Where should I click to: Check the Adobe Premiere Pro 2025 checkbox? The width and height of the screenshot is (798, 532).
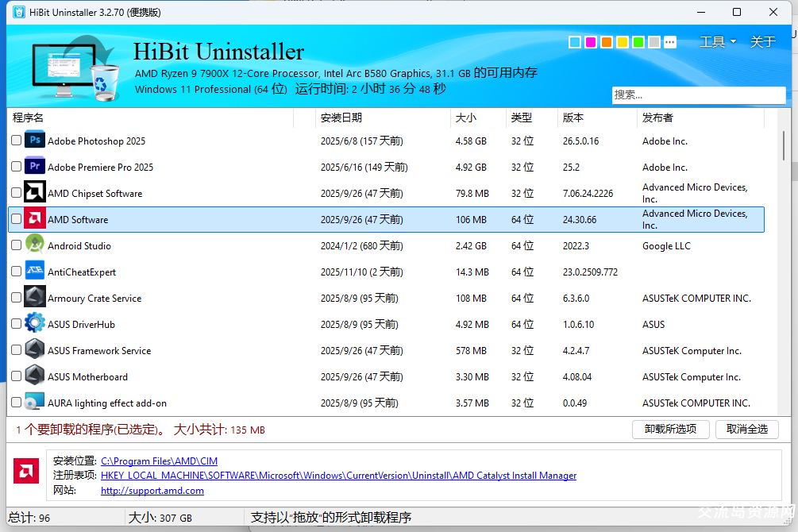[17, 167]
